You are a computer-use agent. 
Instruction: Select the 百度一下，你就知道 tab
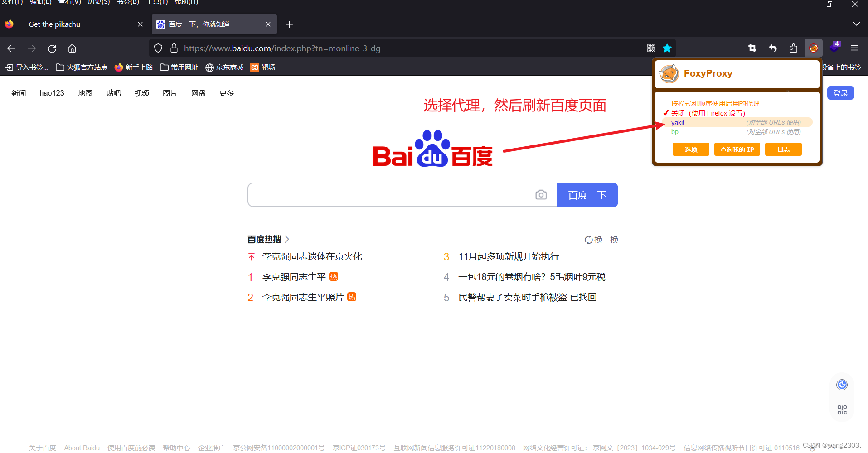[214, 24]
